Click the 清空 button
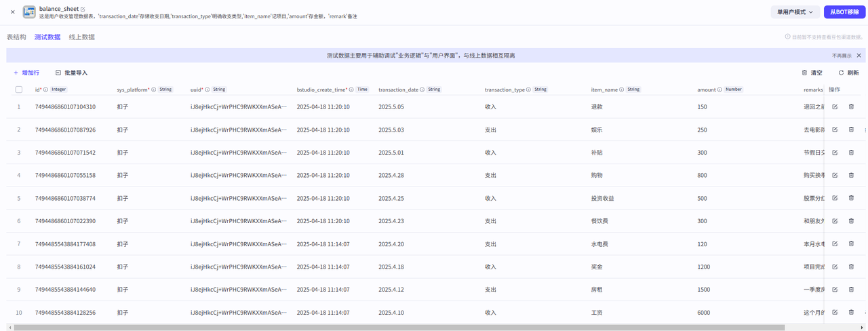The width and height of the screenshot is (868, 331). [812, 73]
